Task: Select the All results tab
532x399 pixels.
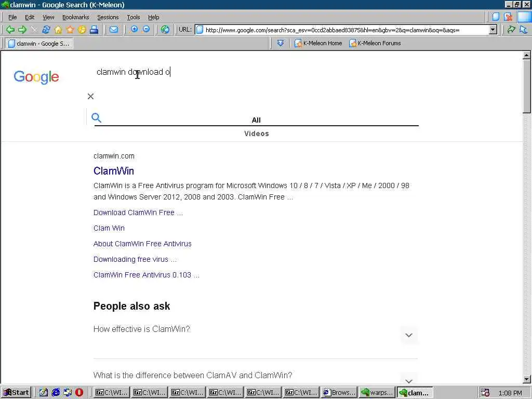Action: pyautogui.click(x=256, y=120)
